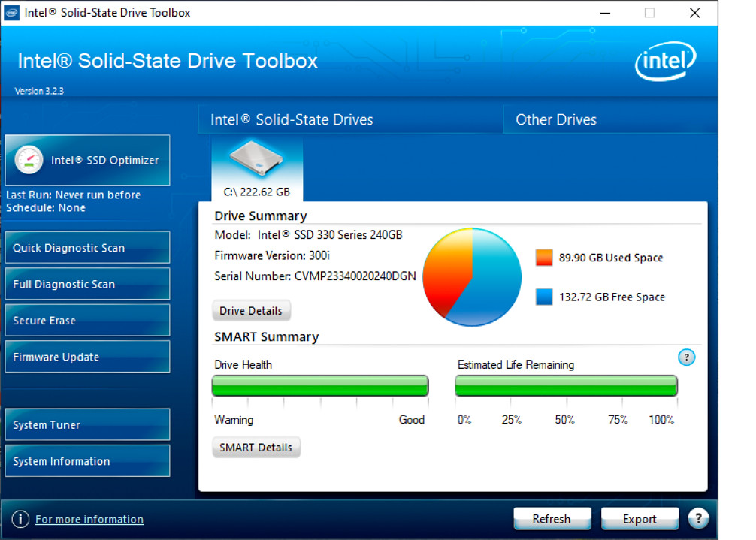Run the Intel SSD Optimizer
The height and width of the screenshot is (540, 756).
click(x=87, y=160)
